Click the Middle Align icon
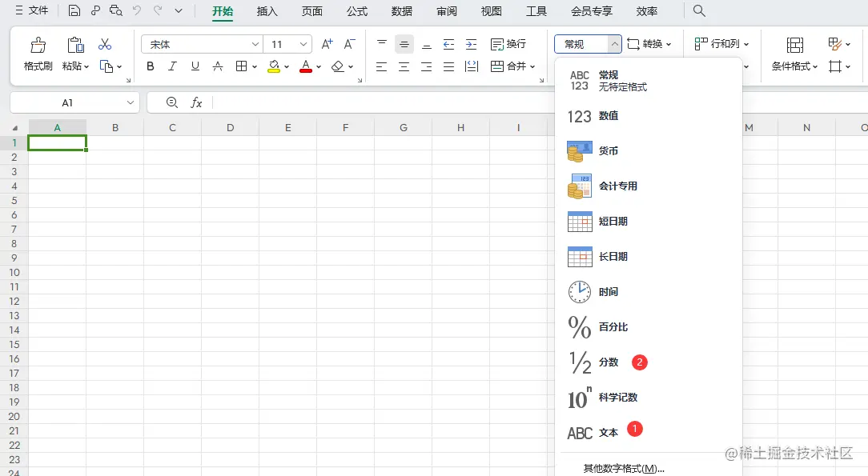 [404, 44]
